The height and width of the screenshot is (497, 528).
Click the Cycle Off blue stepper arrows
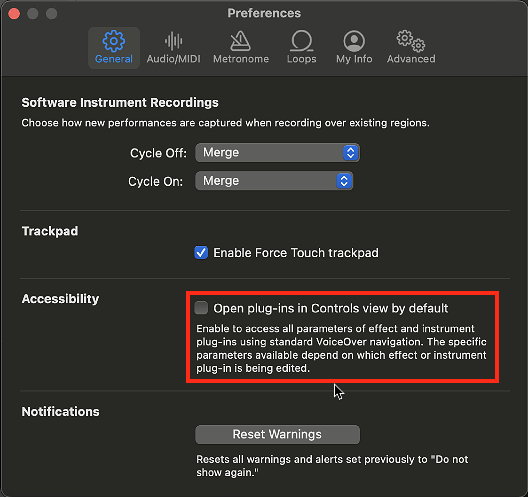click(x=351, y=153)
